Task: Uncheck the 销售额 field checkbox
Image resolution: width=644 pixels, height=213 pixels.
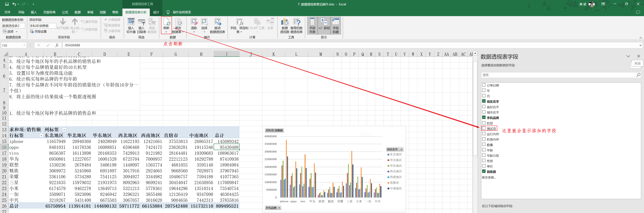Action: (x=484, y=172)
